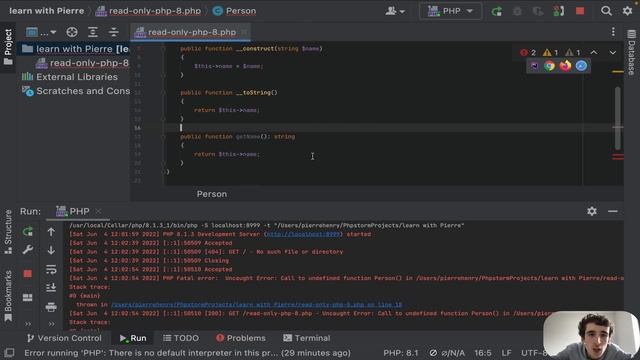
Task: Open Project view selector dropdown
Action: 41,32
